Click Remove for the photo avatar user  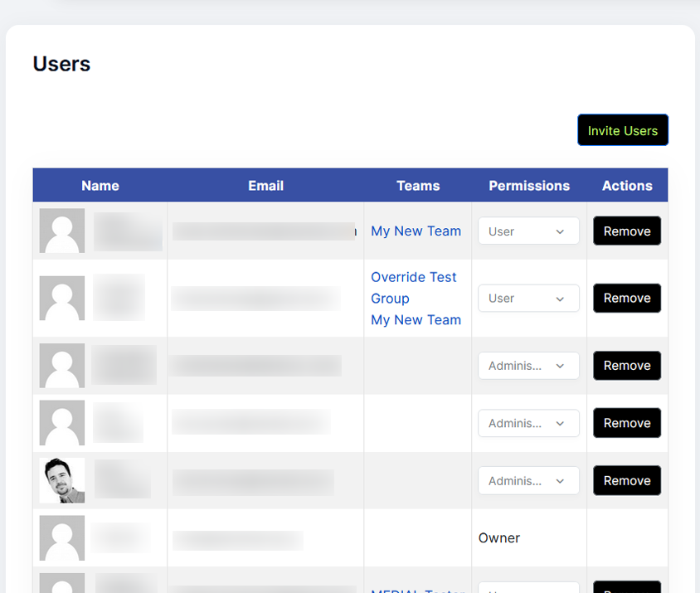coord(626,480)
